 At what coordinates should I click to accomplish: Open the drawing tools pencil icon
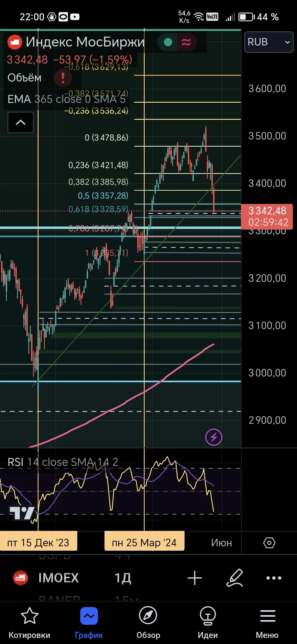click(235, 578)
